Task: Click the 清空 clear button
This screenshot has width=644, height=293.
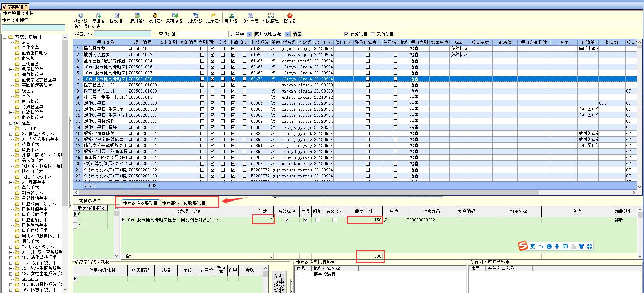Action: (x=297, y=34)
